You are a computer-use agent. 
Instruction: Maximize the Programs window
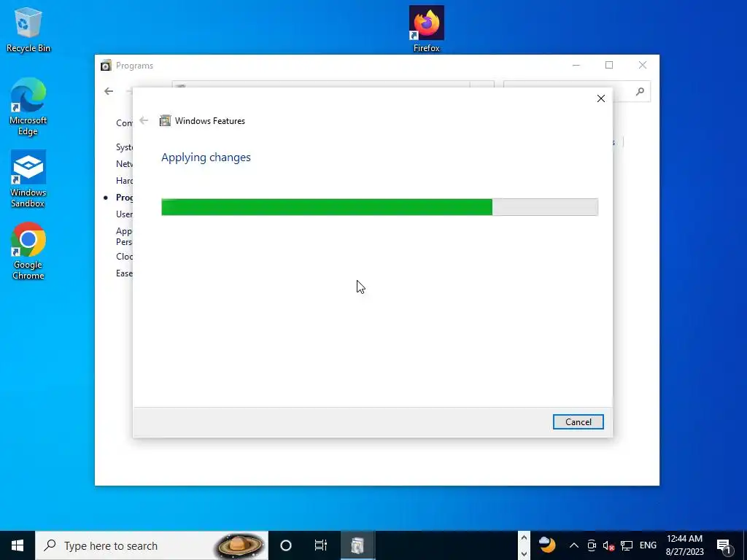click(609, 65)
